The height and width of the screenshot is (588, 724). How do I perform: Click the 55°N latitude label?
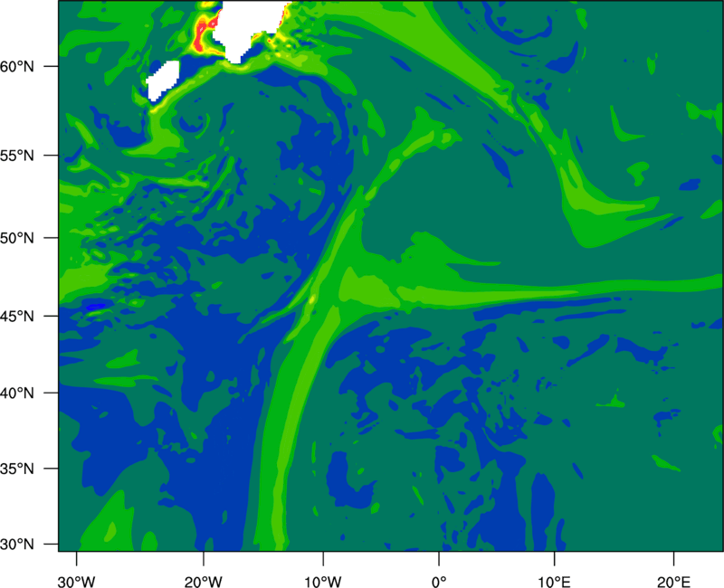pyautogui.click(x=17, y=156)
